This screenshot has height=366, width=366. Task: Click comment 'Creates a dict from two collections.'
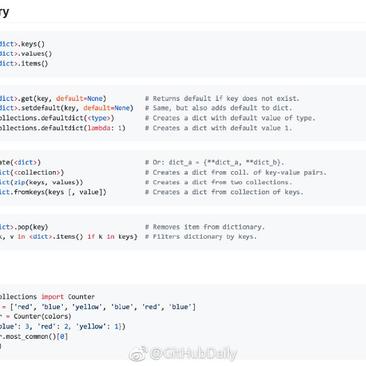tap(218, 182)
